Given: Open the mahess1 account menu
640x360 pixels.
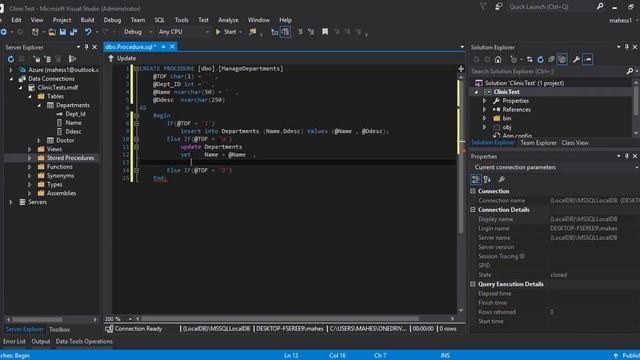Looking at the screenshot, I should click(624, 20).
